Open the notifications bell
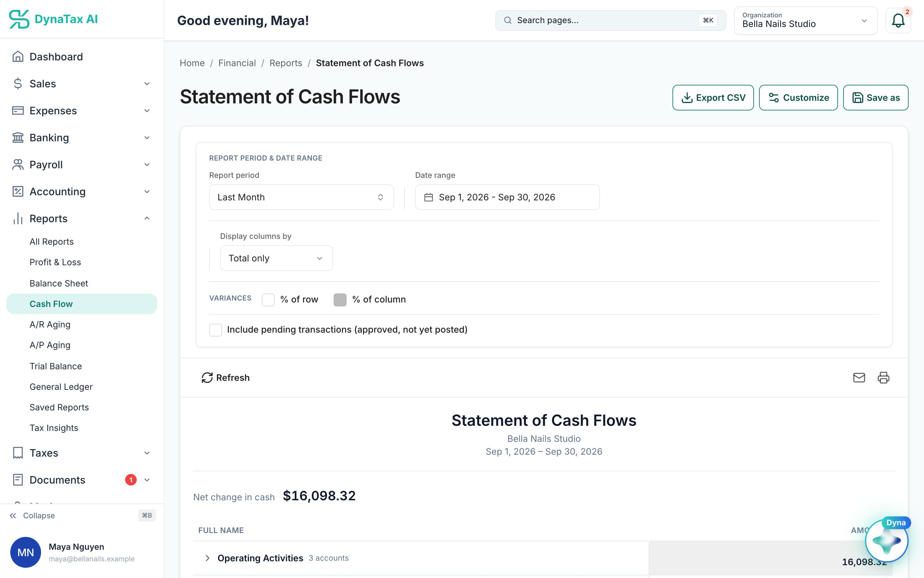 [x=898, y=21]
